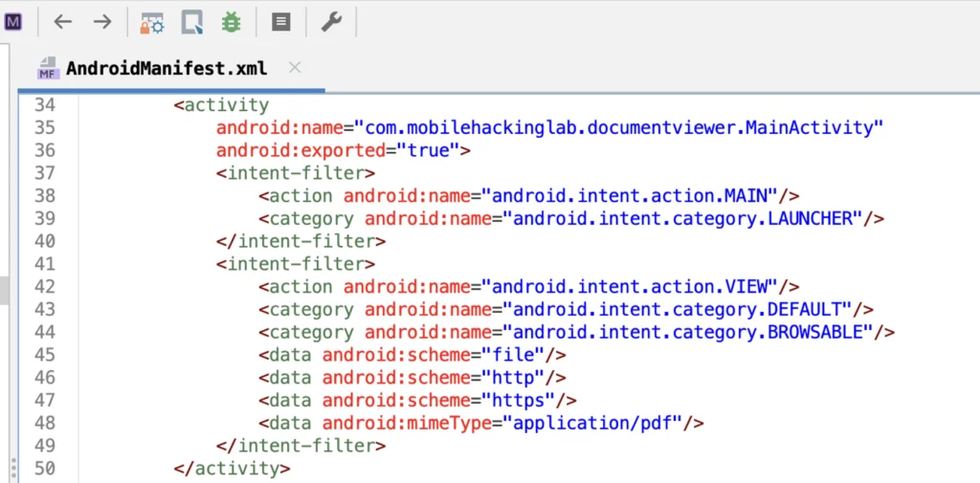
Task: Click line number 45 in the gutter
Action: [x=44, y=355]
